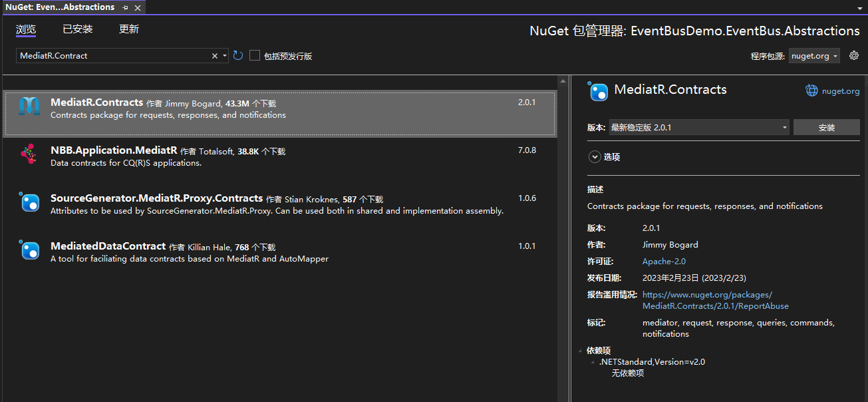Image resolution: width=868 pixels, height=402 pixels.
Task: Switch to the 已安装 tab
Action: point(78,29)
